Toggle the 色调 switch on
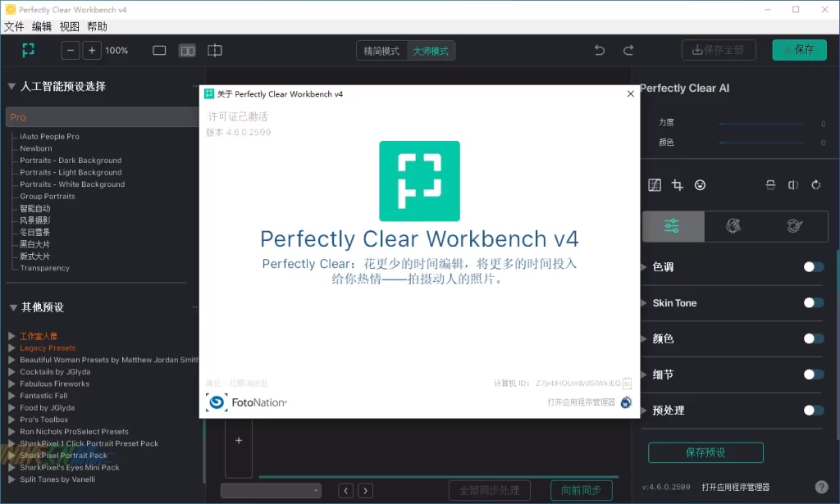 coord(813,267)
